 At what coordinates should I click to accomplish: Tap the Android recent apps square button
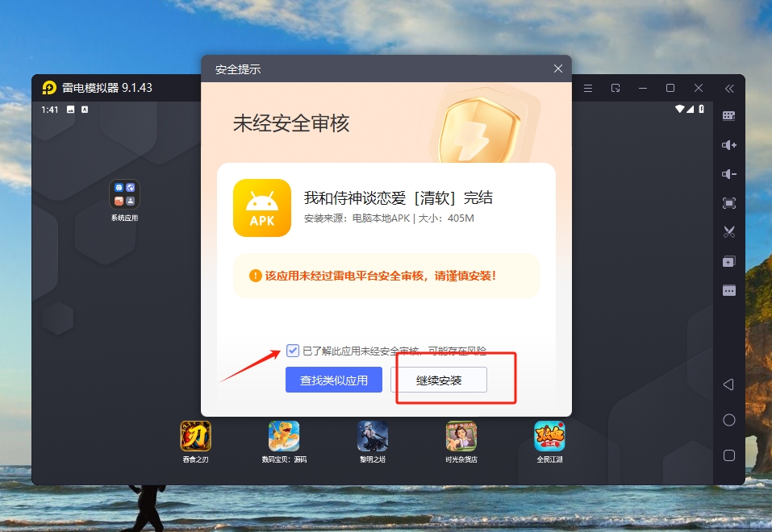coord(729,455)
